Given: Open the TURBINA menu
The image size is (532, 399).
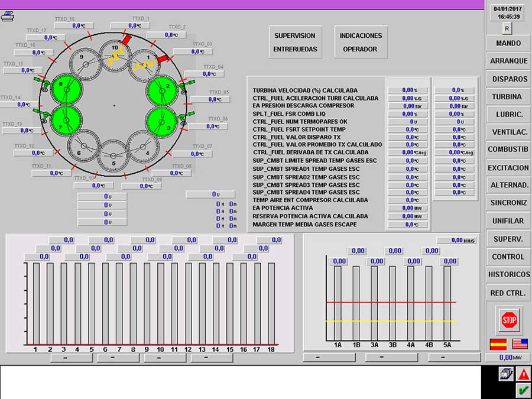Looking at the screenshot, I should pos(508,97).
